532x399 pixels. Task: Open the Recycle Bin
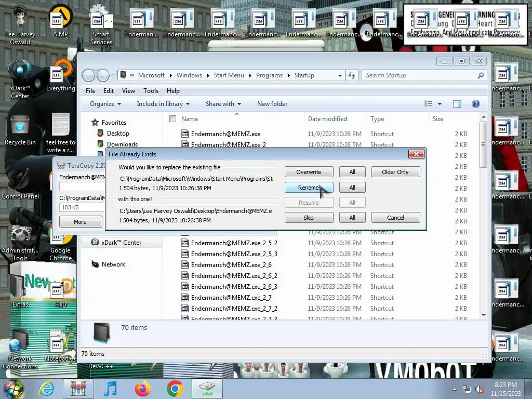(x=20, y=130)
